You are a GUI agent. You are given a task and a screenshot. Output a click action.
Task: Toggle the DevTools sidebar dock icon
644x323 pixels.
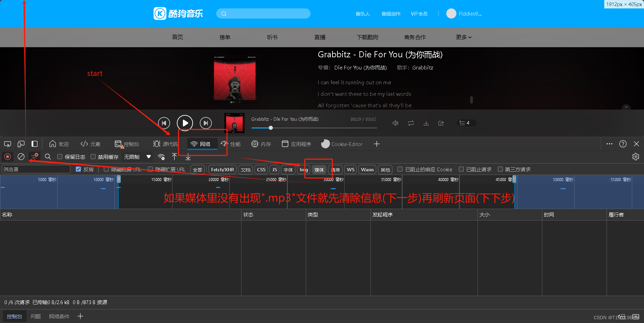pos(34,144)
